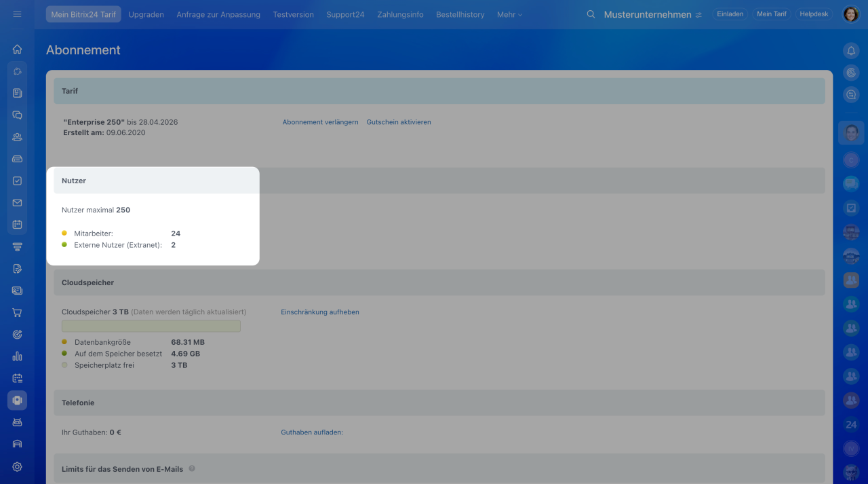
Task: Open the tasks checkmark icon in the sidebar
Action: click(17, 181)
